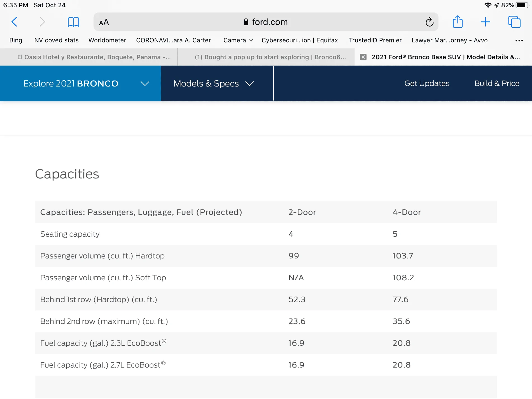Reload the page with the refresh icon
This screenshot has height=399, width=532.
pyautogui.click(x=429, y=22)
